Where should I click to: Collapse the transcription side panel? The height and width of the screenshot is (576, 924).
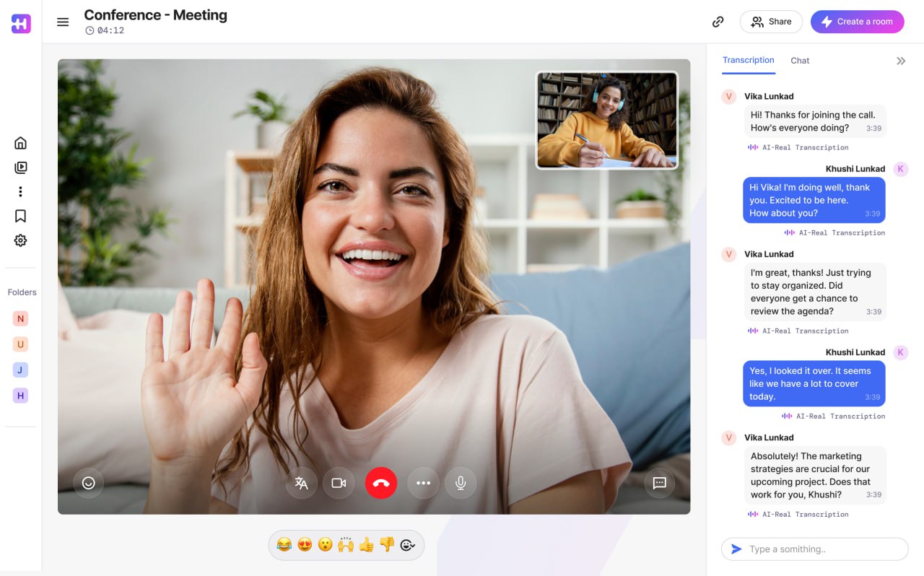tap(901, 61)
